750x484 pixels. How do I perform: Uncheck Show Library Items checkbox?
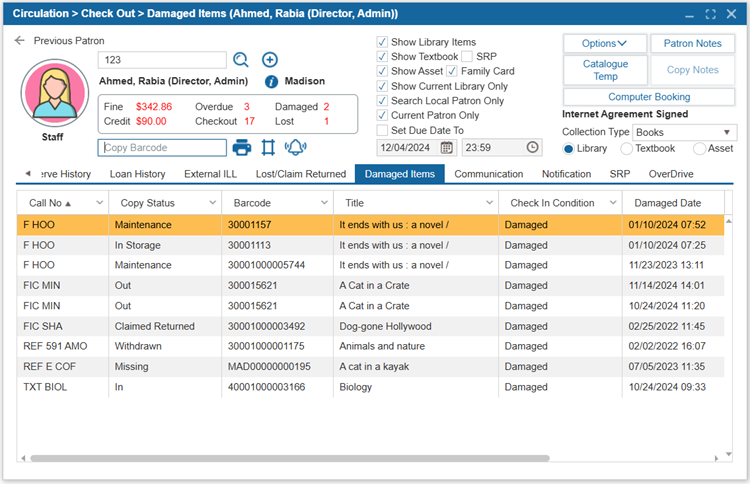click(382, 42)
